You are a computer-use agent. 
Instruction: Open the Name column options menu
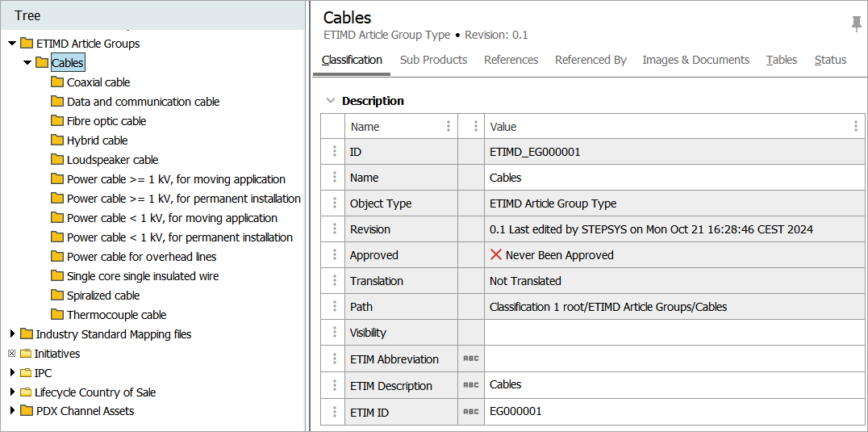pos(449,127)
